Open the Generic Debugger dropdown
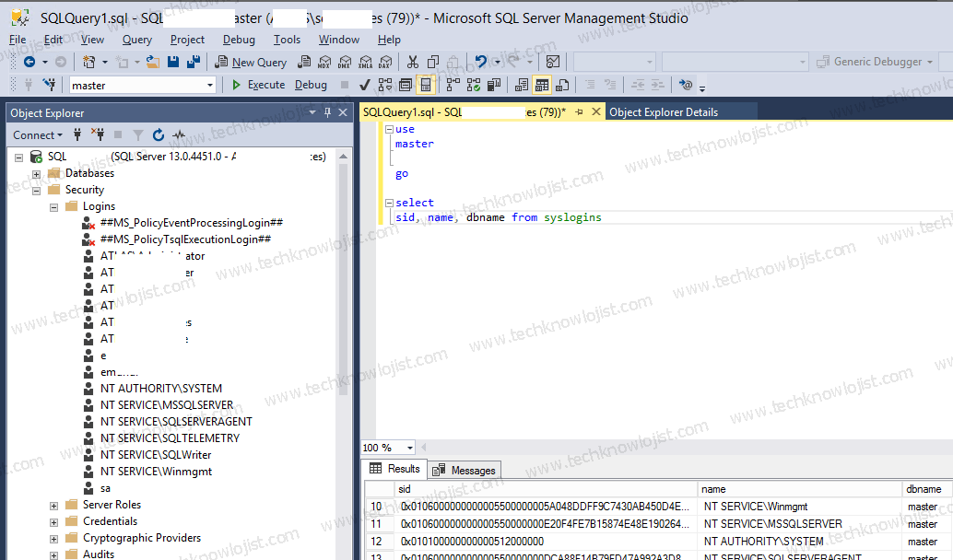 coord(929,62)
